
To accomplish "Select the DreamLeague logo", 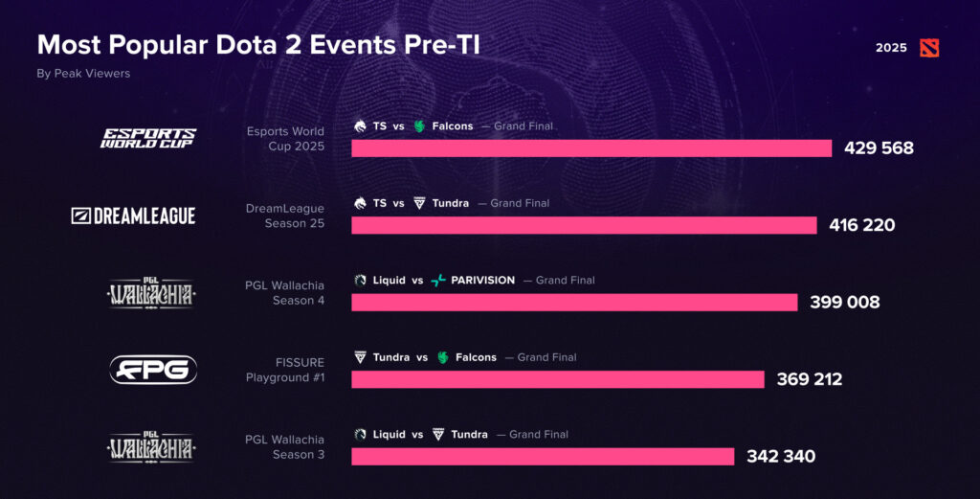I will coord(133,215).
